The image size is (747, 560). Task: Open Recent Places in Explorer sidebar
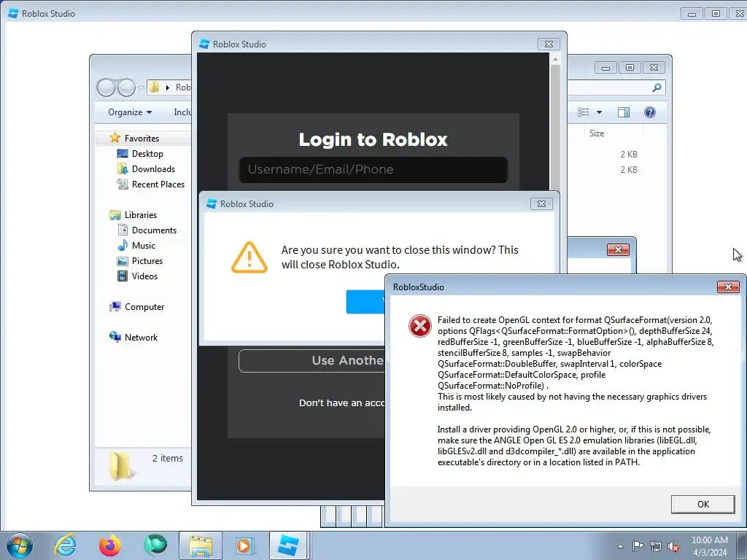[x=158, y=184]
